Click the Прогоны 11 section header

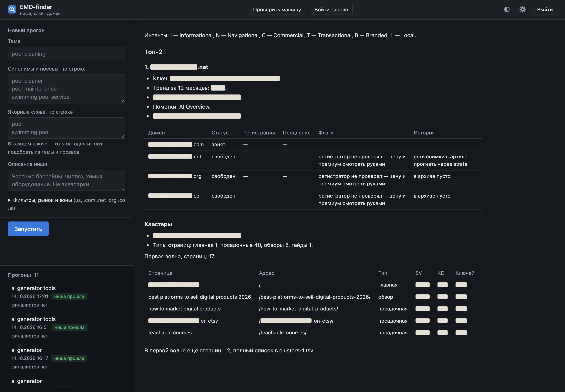(x=23, y=275)
